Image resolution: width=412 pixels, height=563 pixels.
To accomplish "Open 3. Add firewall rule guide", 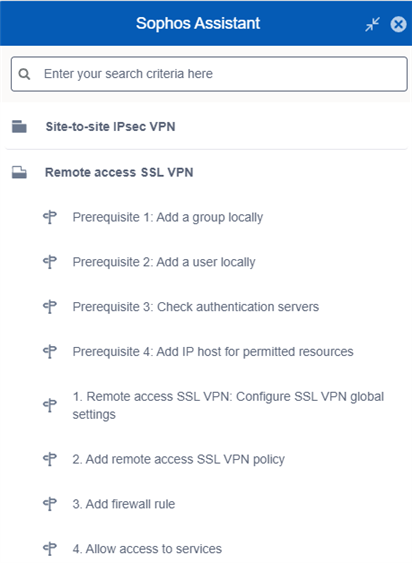I will 124,504.
